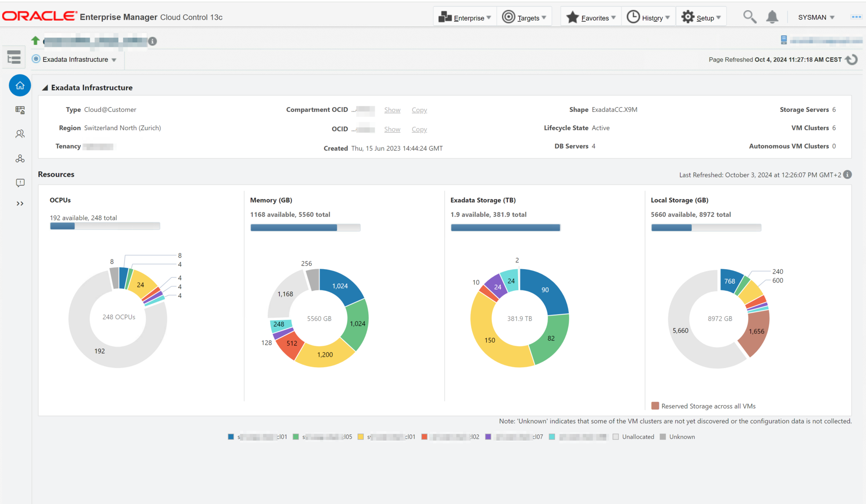
Task: Collapse the Exadata Infrastructure section
Action: (x=45, y=88)
